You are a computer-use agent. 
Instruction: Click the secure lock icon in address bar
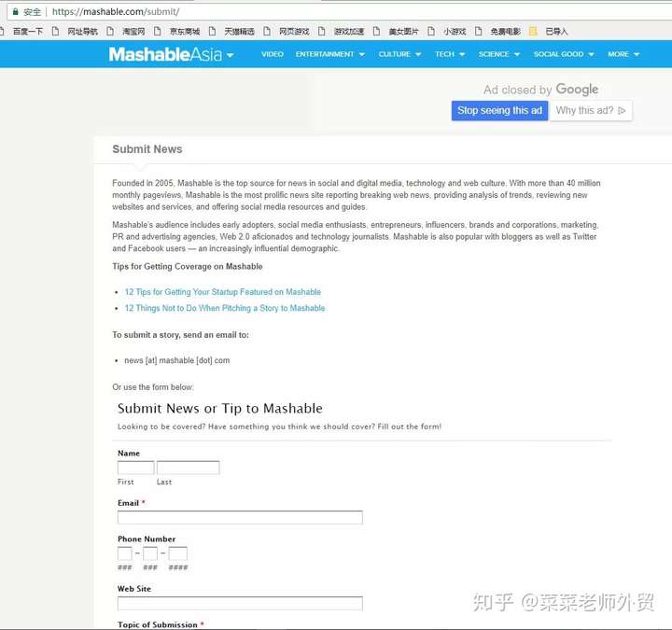[15, 11]
